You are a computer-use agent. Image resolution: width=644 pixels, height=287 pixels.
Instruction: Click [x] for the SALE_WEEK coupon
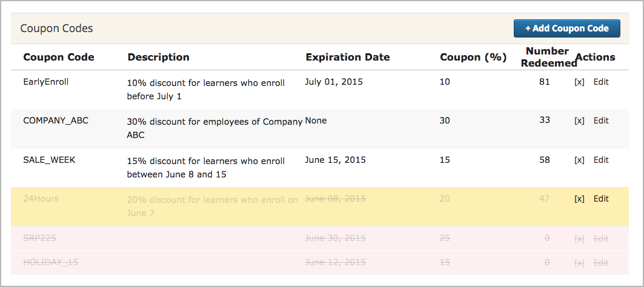[x=579, y=160]
